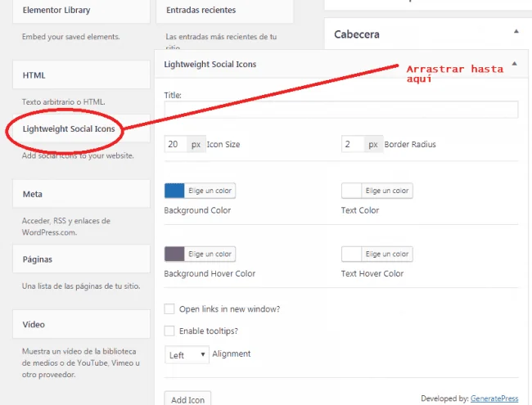Open the blue Background Color swatch

pos(174,191)
